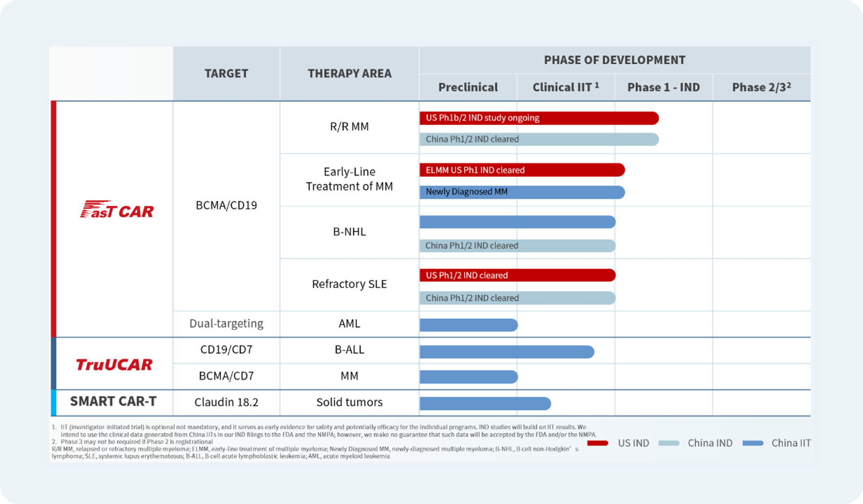Click the AML therapy area

[x=349, y=323]
